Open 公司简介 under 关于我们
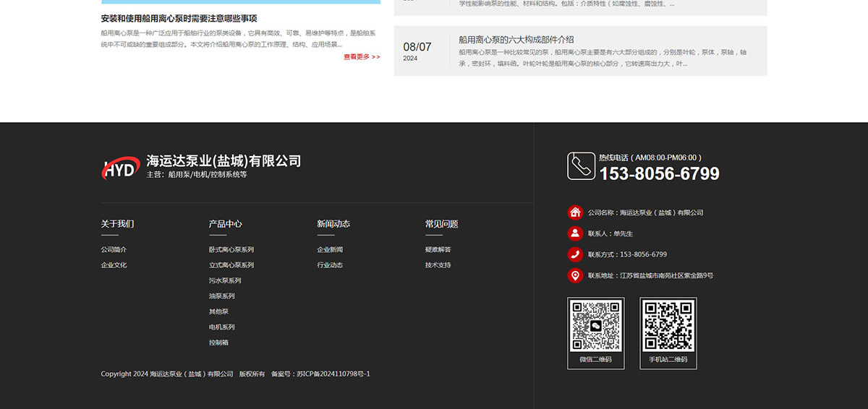868x409 pixels. [x=114, y=249]
